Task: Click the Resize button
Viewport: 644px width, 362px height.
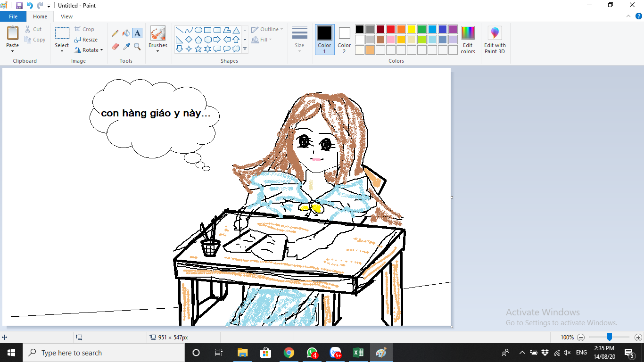Action: point(86,40)
